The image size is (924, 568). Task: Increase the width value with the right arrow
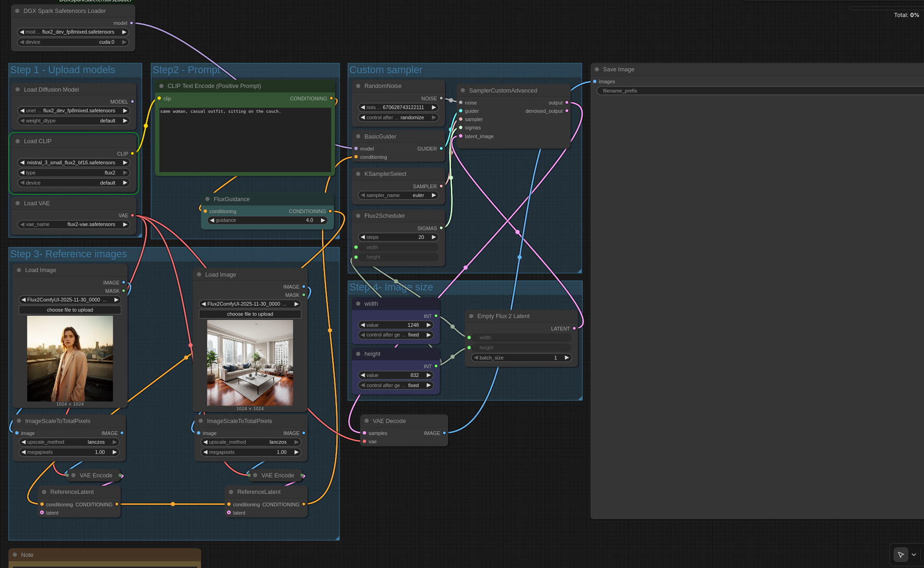tap(428, 325)
